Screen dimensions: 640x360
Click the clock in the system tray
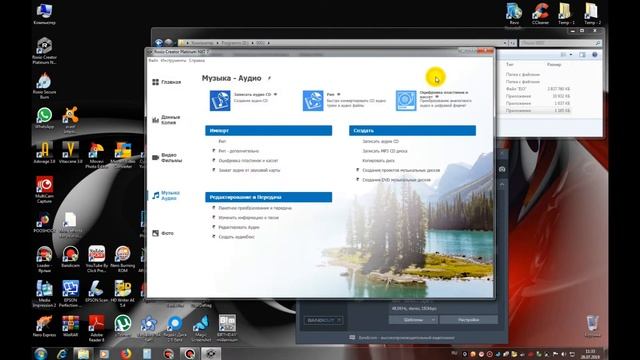click(590, 353)
